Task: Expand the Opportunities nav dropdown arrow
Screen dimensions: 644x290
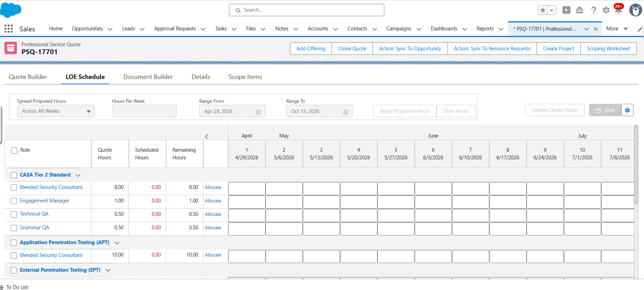Action: coord(110,29)
